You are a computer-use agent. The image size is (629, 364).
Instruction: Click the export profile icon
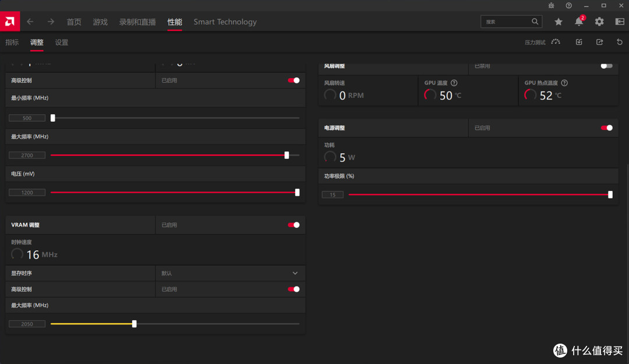[x=599, y=42]
